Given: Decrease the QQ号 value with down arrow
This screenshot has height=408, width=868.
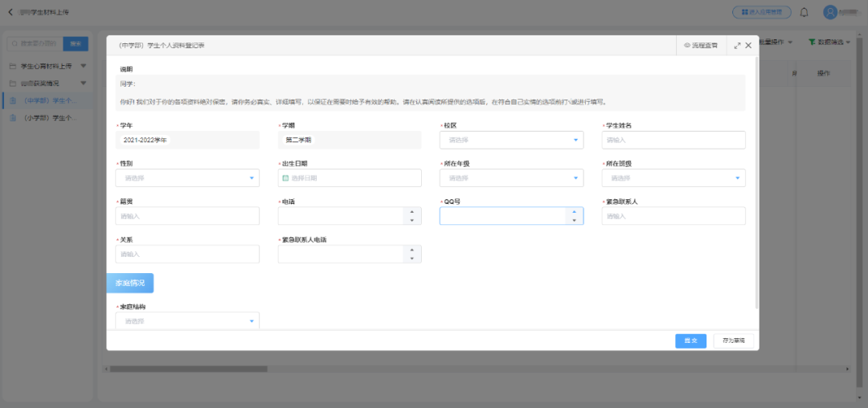Looking at the screenshot, I should click(x=574, y=221).
